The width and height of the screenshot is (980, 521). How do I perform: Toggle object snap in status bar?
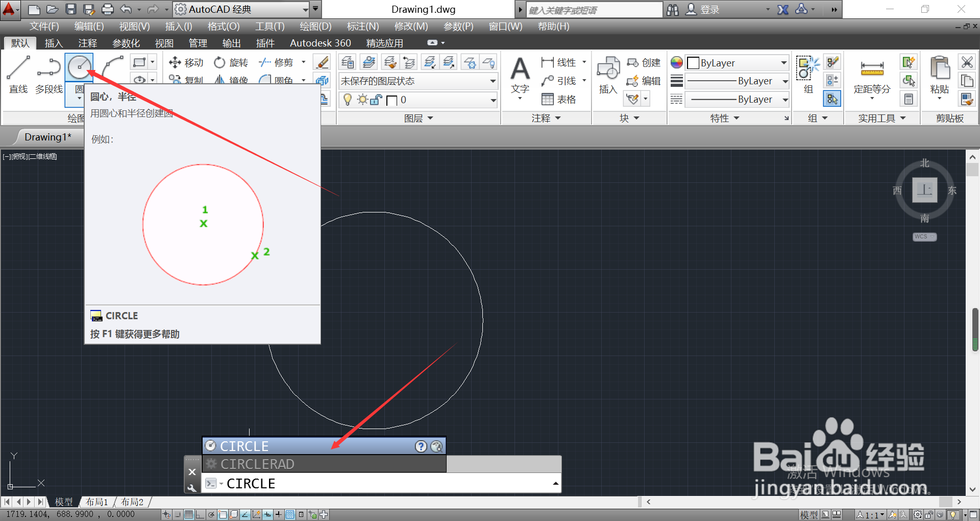click(x=223, y=514)
